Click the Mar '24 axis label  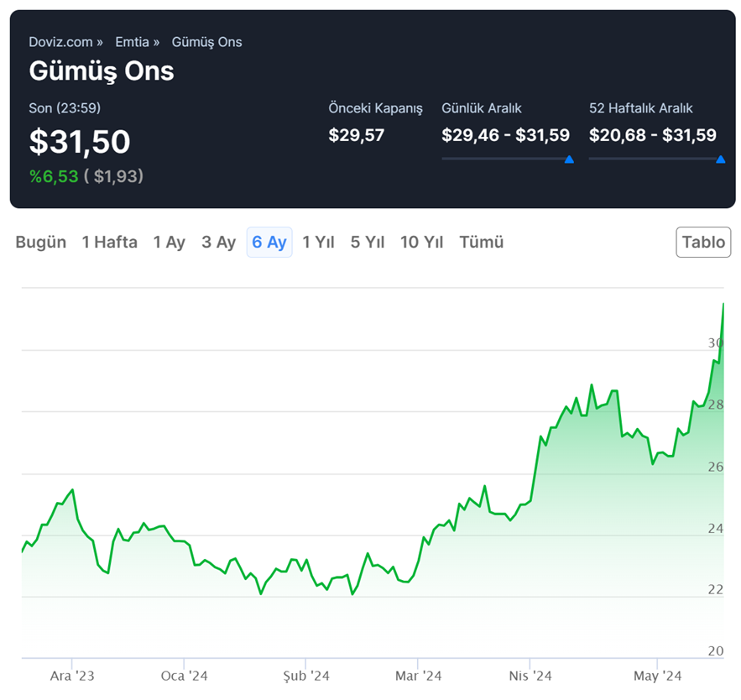[x=418, y=676]
